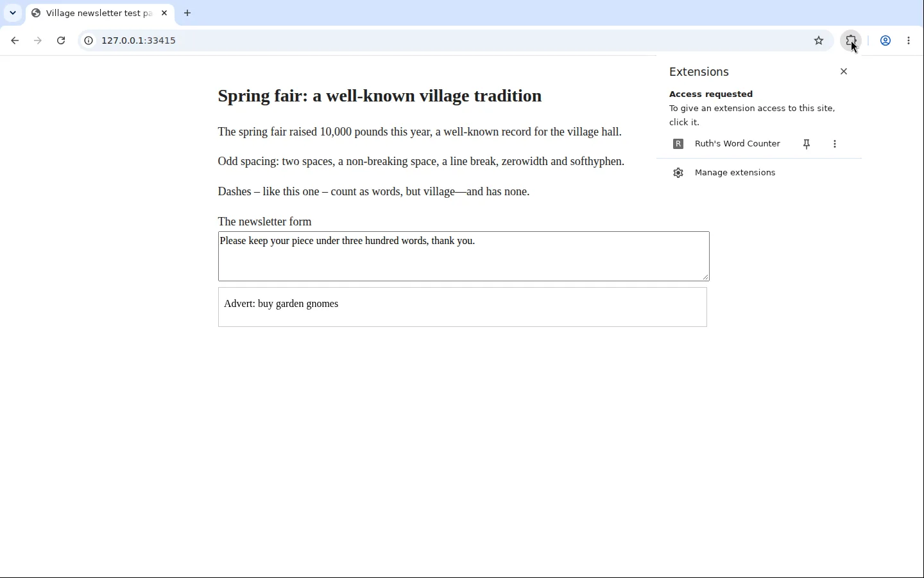The width and height of the screenshot is (924, 578).
Task: Reload the current page
Action: (x=61, y=41)
